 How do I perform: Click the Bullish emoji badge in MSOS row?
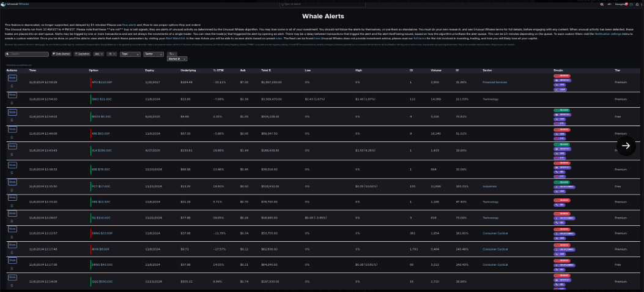click(562, 110)
